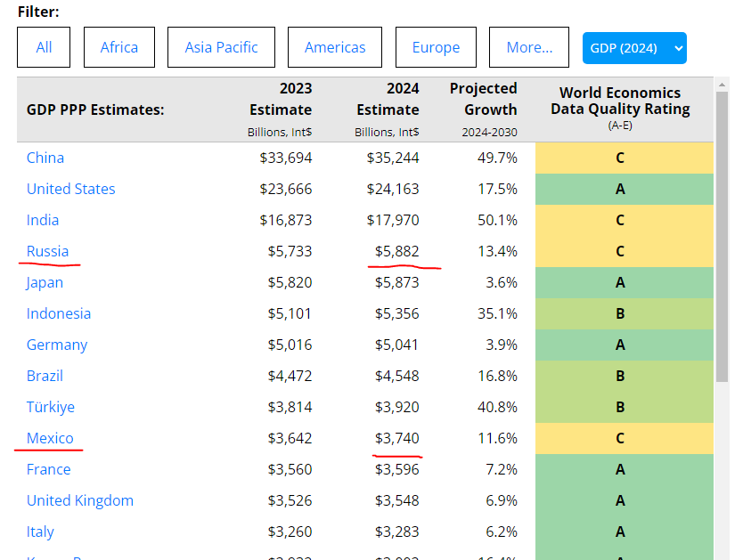Open the Mexico country page
Image resolution: width=743 pixels, height=560 pixels.
tap(50, 438)
